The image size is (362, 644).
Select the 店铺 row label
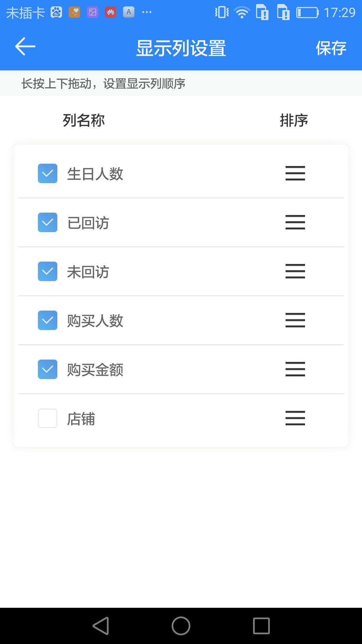(x=81, y=419)
